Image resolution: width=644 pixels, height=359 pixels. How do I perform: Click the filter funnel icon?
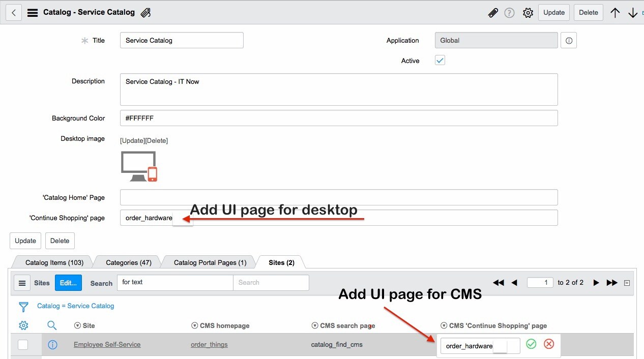point(23,307)
